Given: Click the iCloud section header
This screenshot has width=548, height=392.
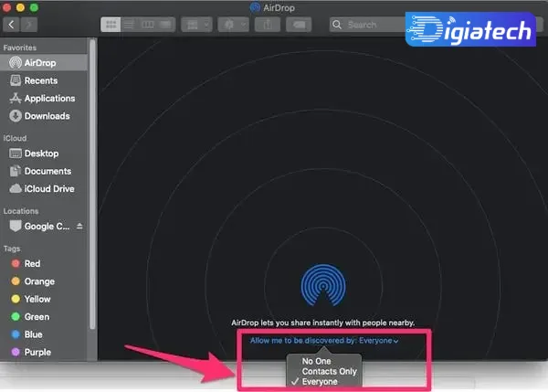Looking at the screenshot, I should 15,138.
